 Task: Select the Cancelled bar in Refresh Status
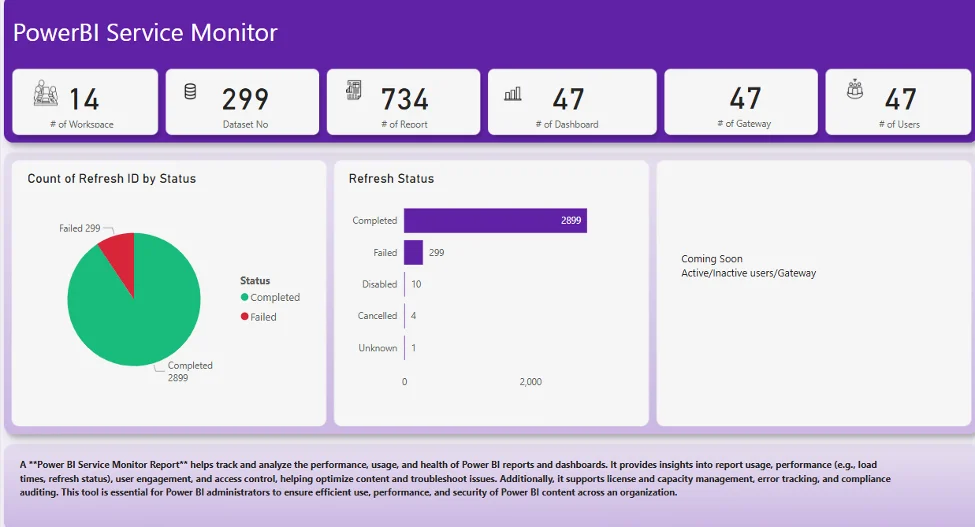(405, 316)
